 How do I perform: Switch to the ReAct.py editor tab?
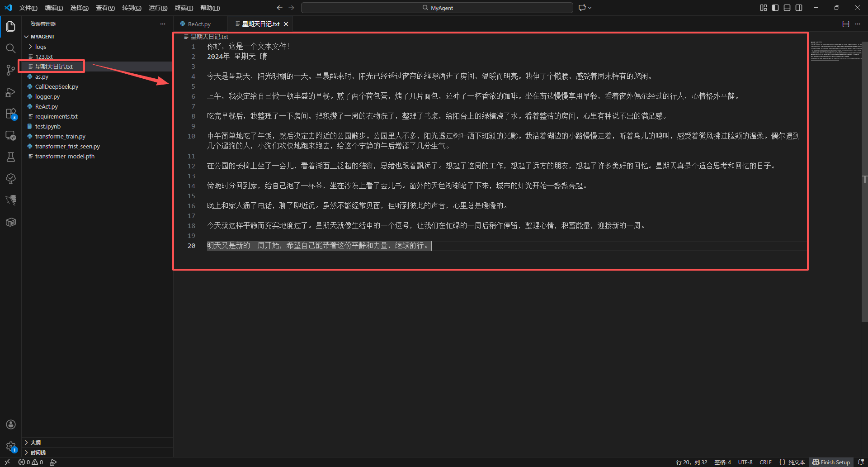[199, 24]
